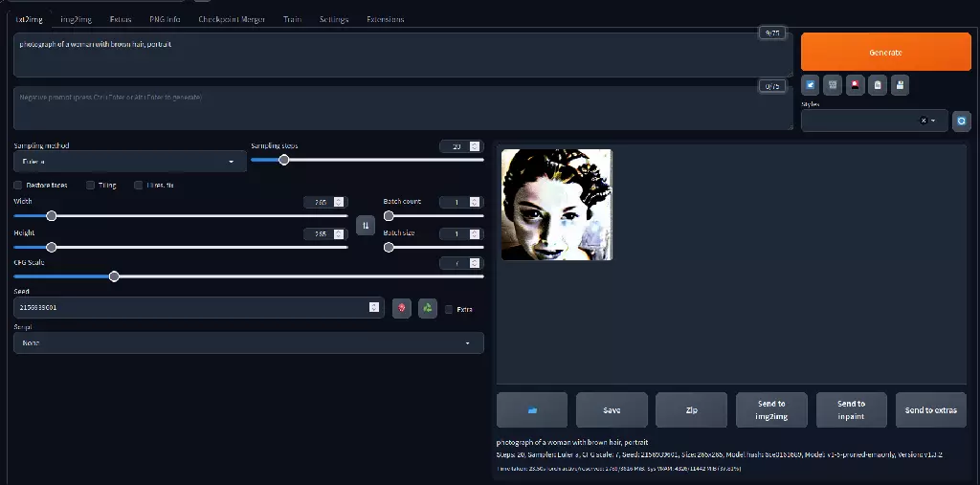Image resolution: width=980 pixels, height=485 pixels.
Task: Click the read generation parameters arrow icon
Action: click(x=811, y=85)
